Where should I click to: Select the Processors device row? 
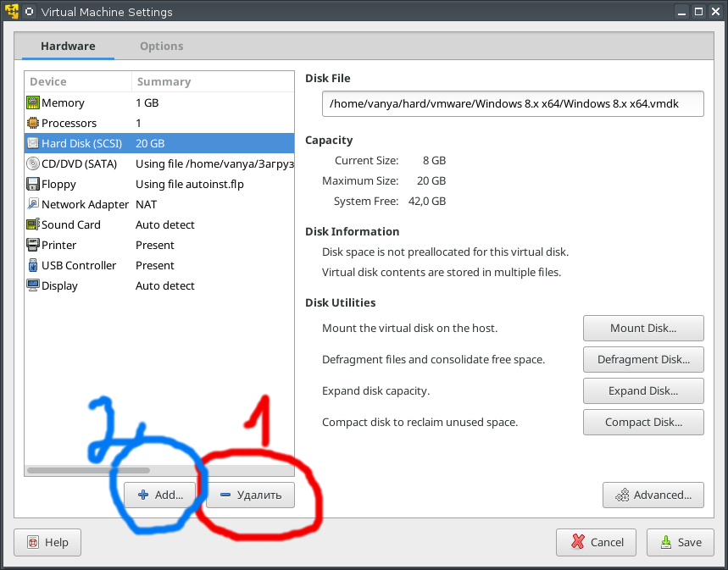point(159,123)
